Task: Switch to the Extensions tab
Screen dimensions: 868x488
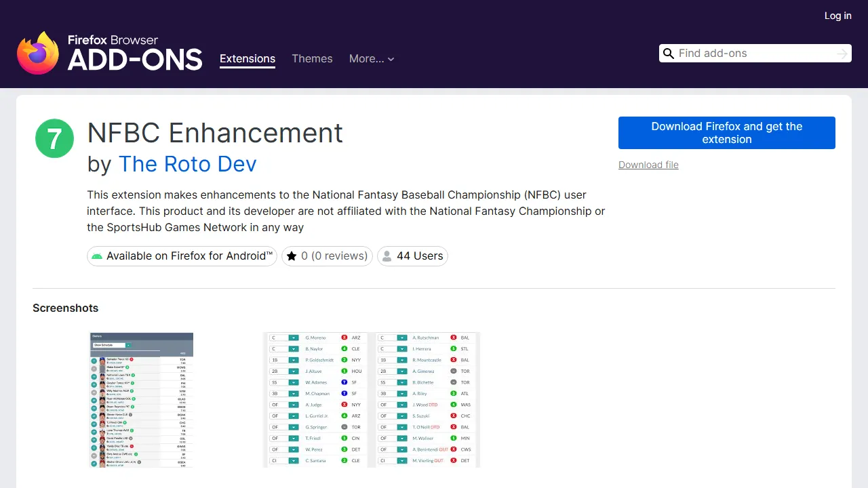Action: pos(248,59)
